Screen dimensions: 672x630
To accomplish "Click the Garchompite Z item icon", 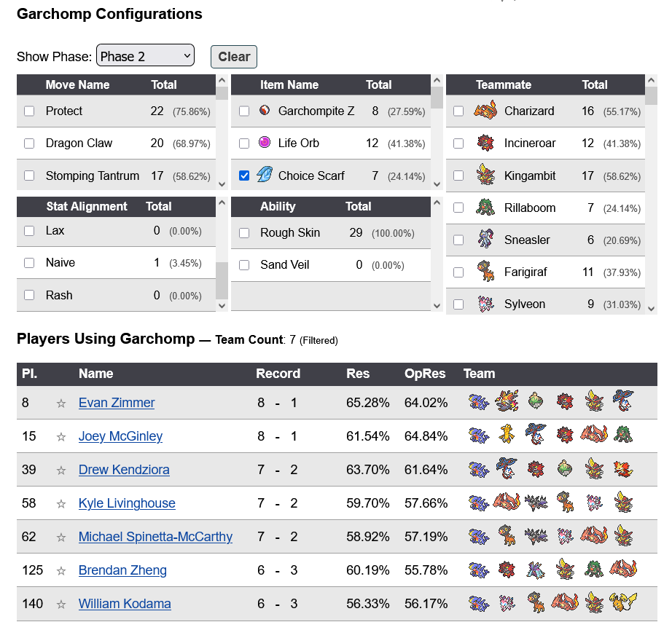I will 265,111.
